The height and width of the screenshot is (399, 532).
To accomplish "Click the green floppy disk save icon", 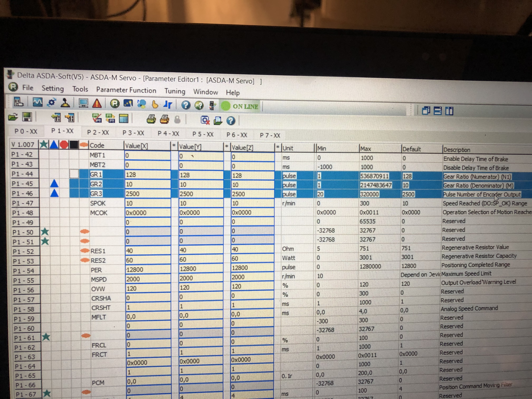I will (x=27, y=117).
